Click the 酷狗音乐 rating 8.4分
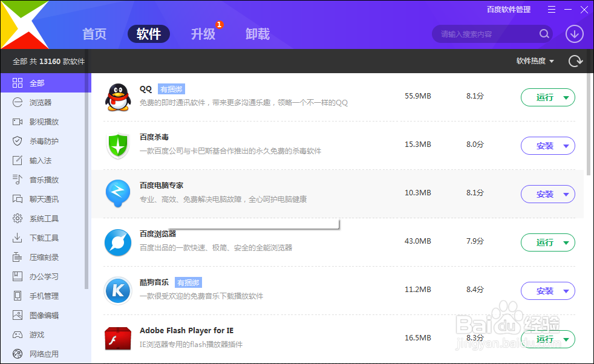This screenshot has height=364, width=594. [x=475, y=290]
